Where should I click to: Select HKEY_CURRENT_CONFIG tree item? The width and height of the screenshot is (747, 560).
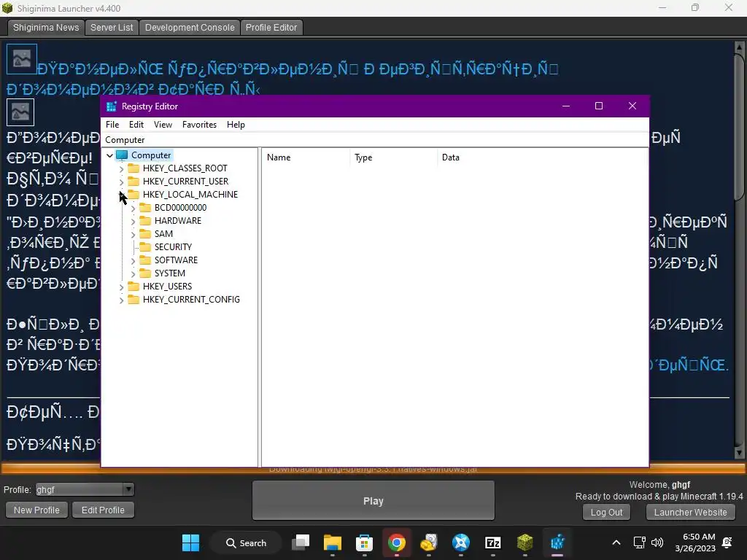(191, 300)
